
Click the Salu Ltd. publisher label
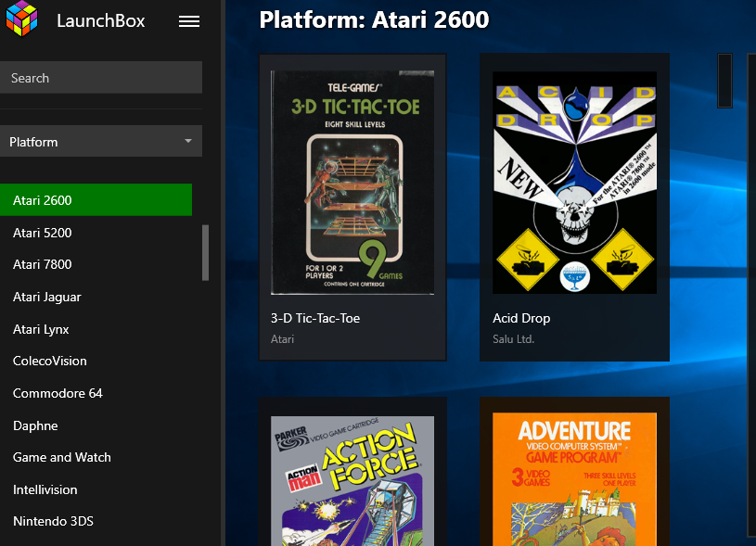coord(514,339)
